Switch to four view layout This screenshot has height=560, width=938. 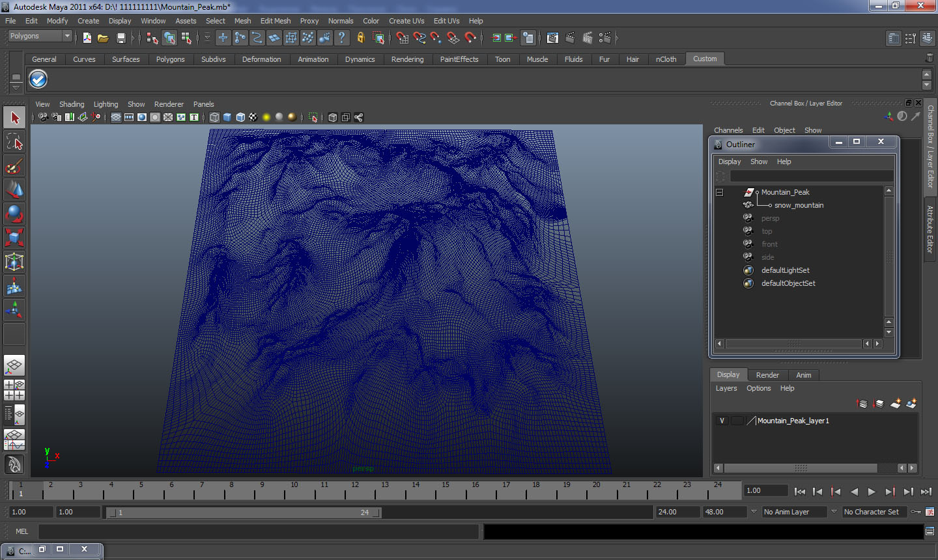click(x=14, y=389)
